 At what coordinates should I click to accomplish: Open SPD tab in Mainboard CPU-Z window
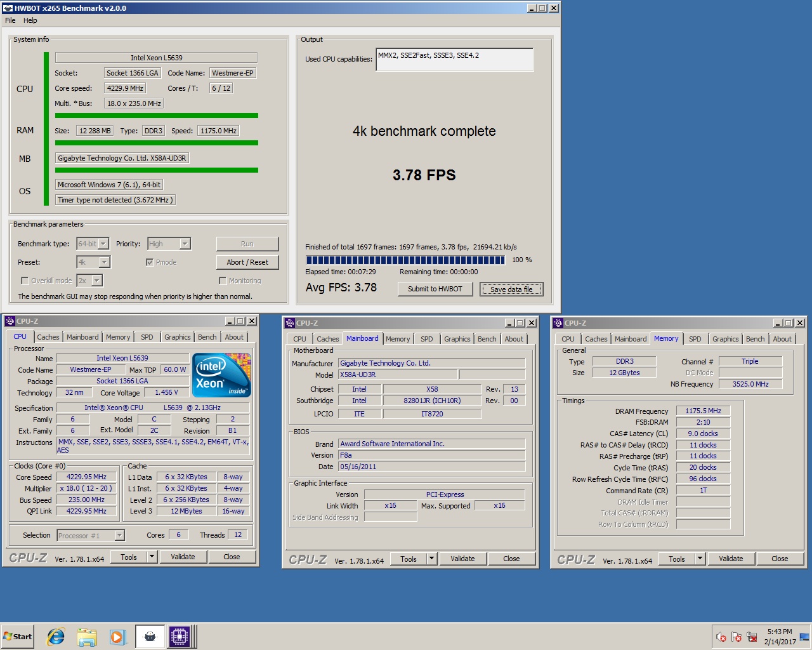tap(427, 339)
